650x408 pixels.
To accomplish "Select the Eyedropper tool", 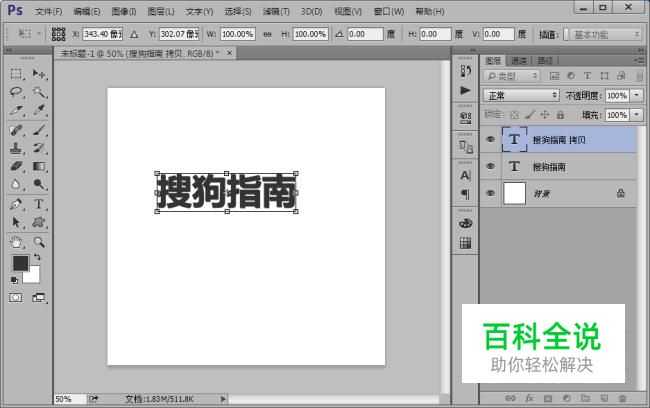I will click(39, 110).
